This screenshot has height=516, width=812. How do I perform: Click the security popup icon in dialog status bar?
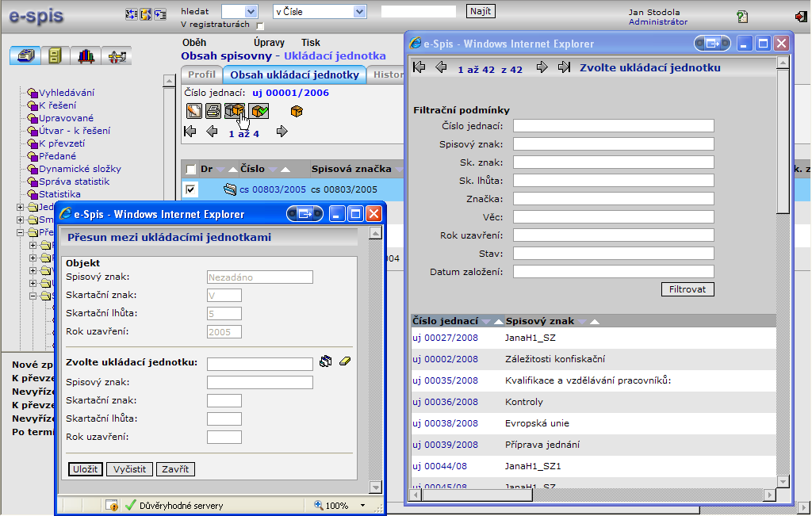tap(111, 505)
